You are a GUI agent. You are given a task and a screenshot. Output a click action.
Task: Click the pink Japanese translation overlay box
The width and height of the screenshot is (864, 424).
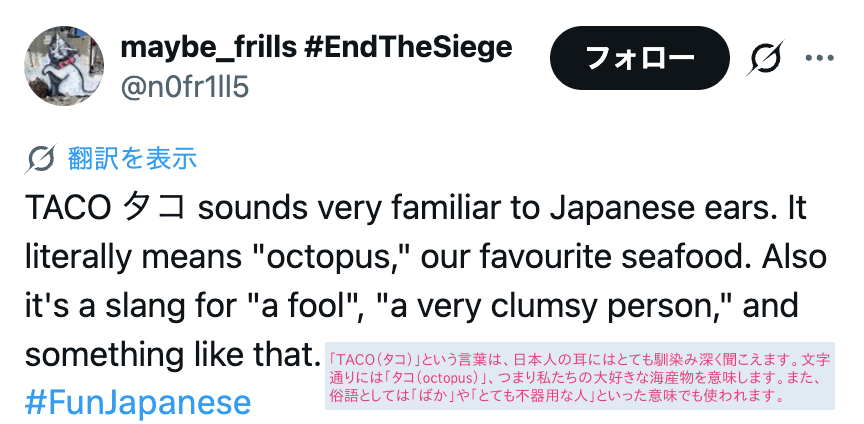[x=580, y=377]
